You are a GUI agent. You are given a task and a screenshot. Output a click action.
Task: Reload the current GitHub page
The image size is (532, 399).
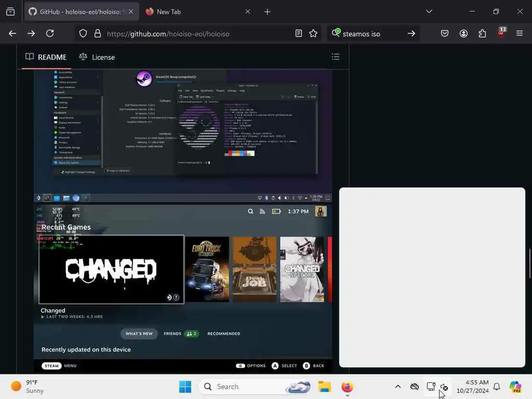(50, 33)
